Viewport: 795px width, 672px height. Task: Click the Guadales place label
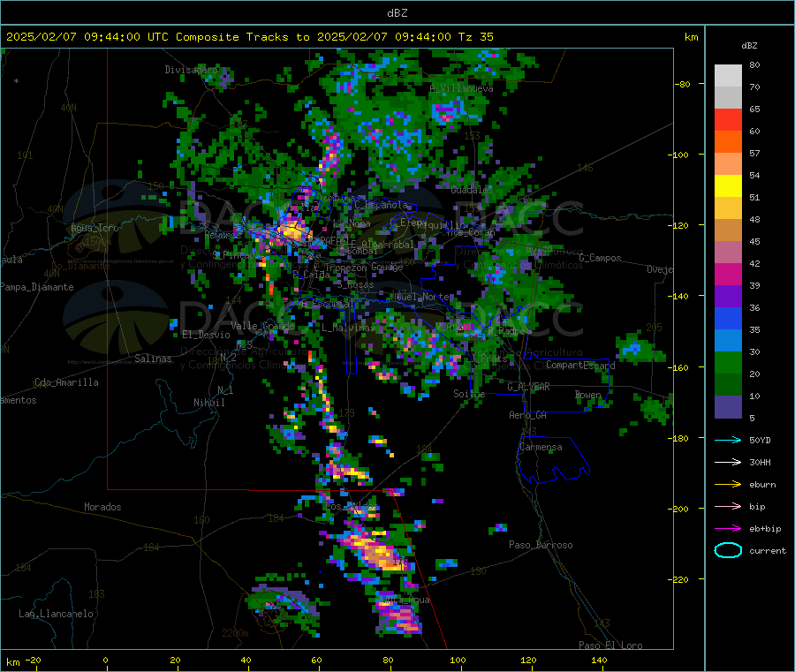click(472, 190)
